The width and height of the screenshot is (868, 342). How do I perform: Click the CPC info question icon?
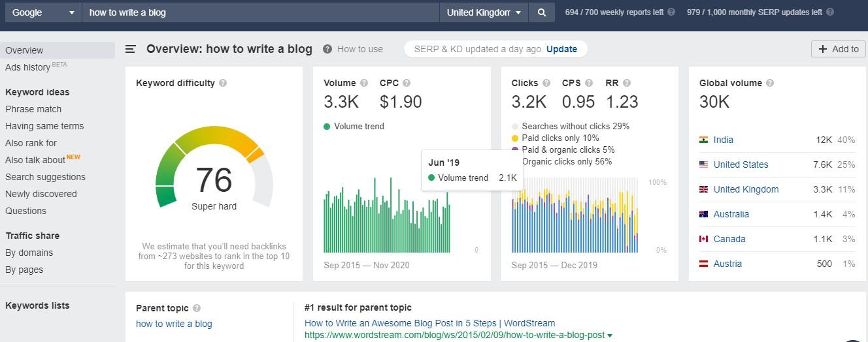click(x=407, y=83)
